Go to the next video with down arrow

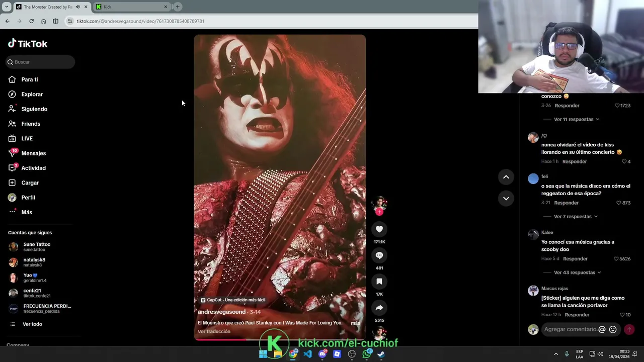(506, 199)
